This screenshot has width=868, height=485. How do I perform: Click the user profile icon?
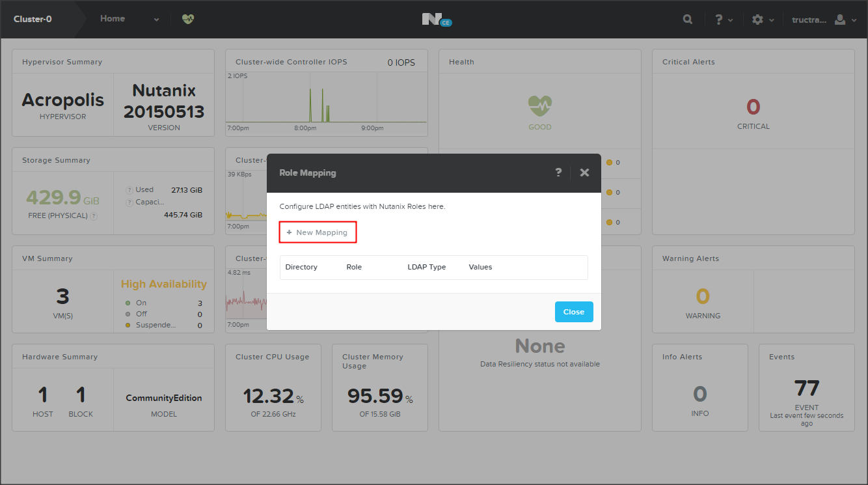[840, 20]
